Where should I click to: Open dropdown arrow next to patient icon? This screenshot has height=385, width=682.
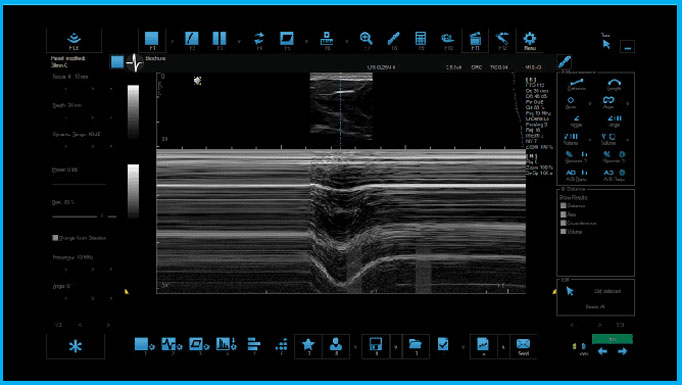click(355, 347)
